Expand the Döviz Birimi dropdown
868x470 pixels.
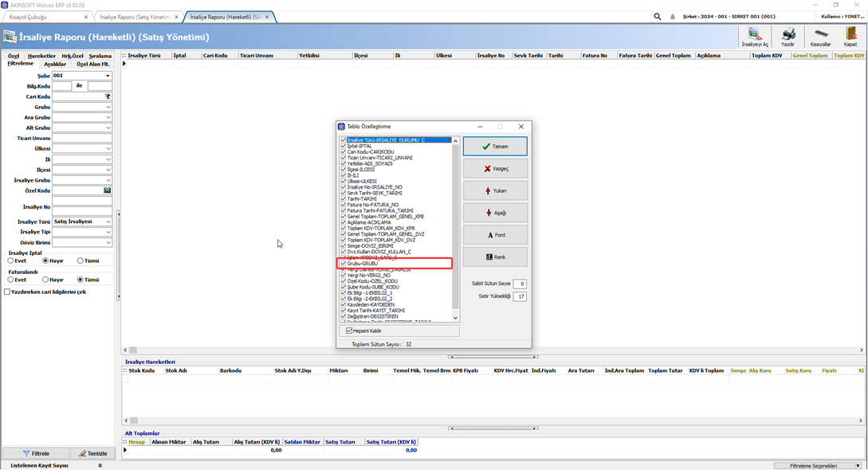click(108, 242)
